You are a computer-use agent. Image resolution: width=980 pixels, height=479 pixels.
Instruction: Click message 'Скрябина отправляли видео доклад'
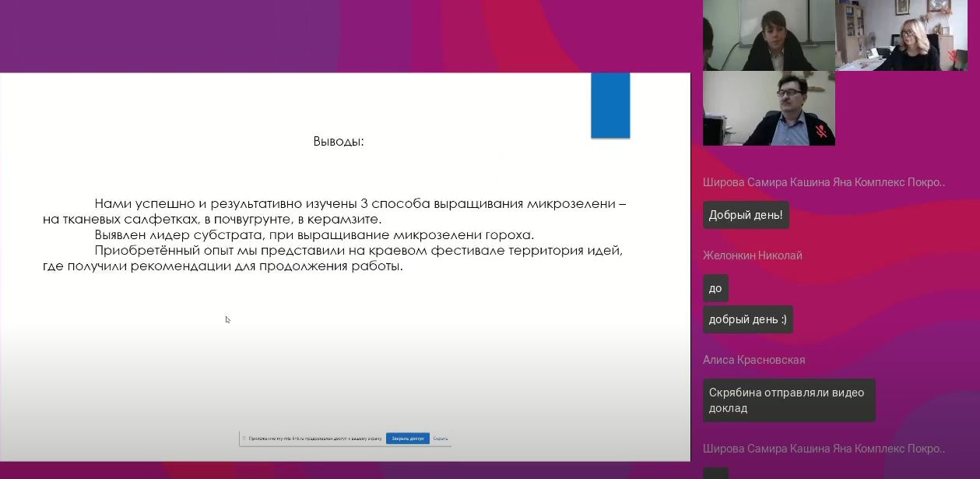click(x=789, y=400)
